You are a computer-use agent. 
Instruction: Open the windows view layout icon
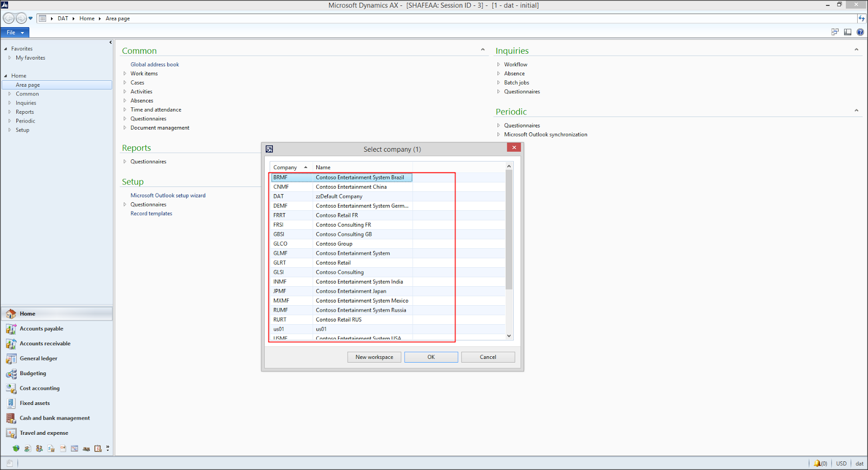[835, 32]
